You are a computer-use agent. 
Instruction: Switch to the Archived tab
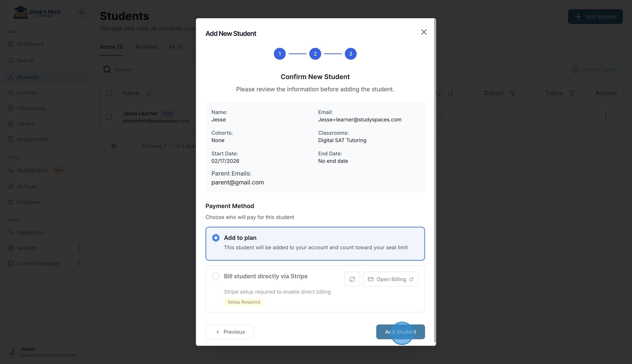pyautogui.click(x=146, y=47)
